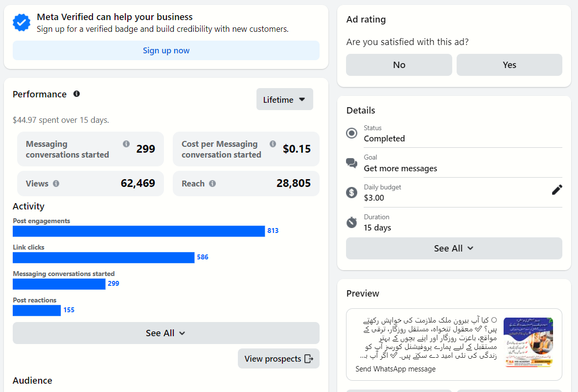Click the Completed status indicator icon
578x392 pixels.
[x=351, y=133]
